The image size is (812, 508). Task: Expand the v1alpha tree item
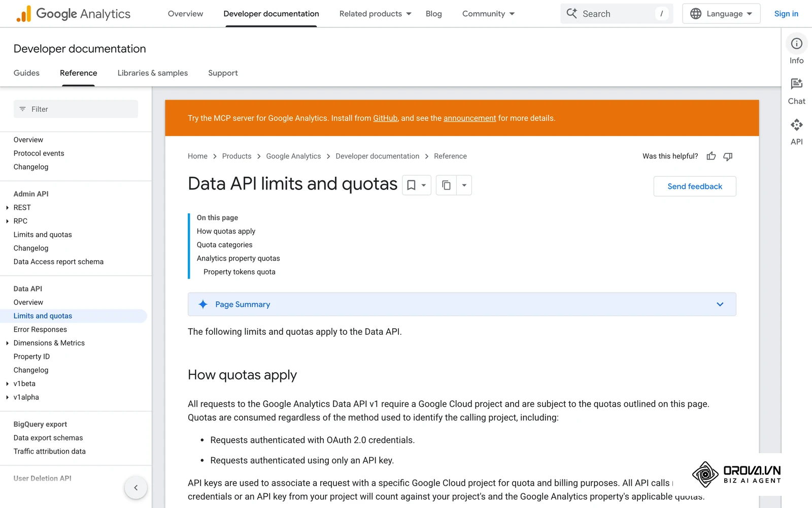coord(8,397)
